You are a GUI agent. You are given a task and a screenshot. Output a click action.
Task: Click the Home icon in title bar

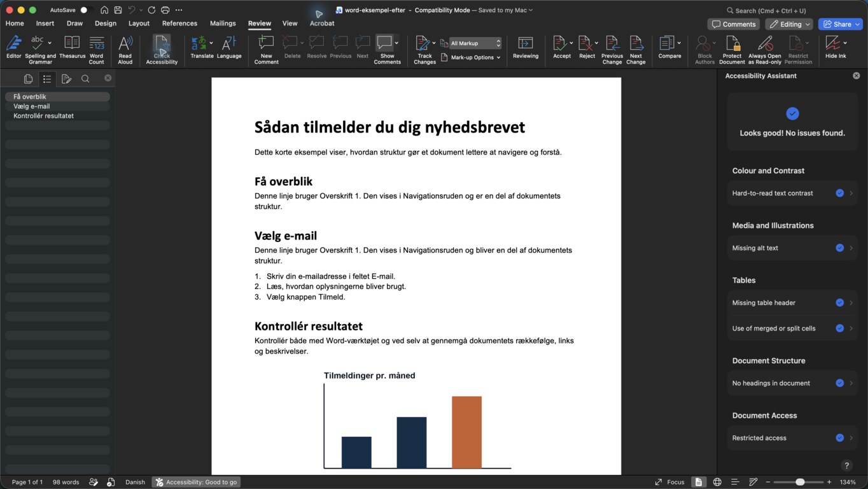104,10
